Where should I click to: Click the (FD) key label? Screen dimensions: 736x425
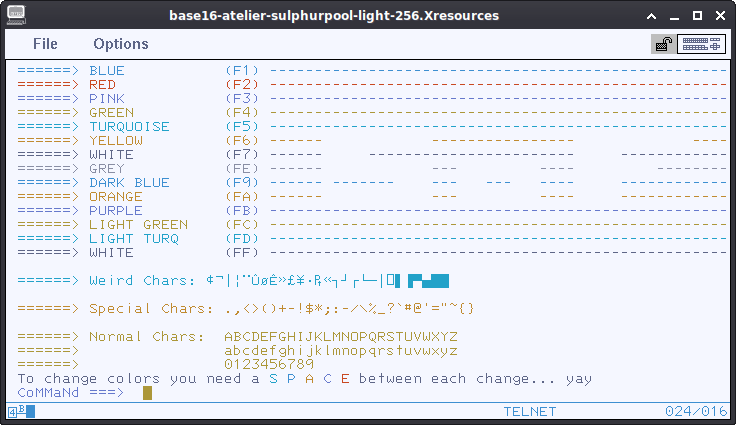242,239
